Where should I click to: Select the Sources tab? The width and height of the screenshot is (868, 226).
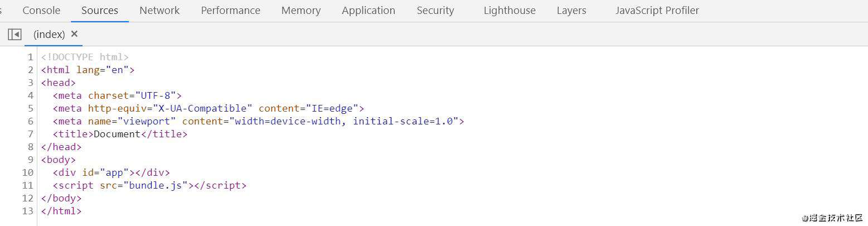pos(100,11)
